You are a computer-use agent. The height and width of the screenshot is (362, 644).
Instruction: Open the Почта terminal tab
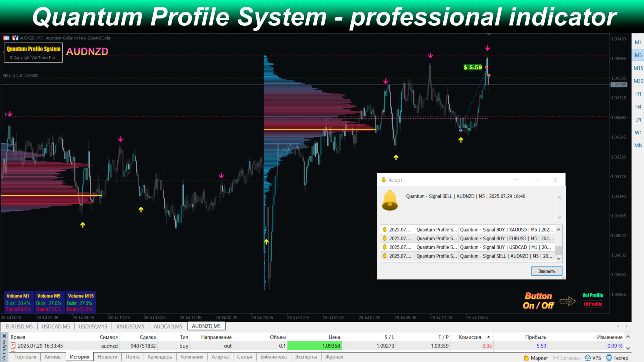pos(132,357)
